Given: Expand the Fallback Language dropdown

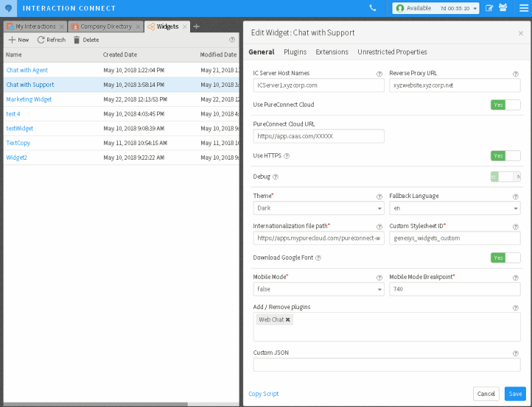Looking at the screenshot, I should tap(454, 208).
